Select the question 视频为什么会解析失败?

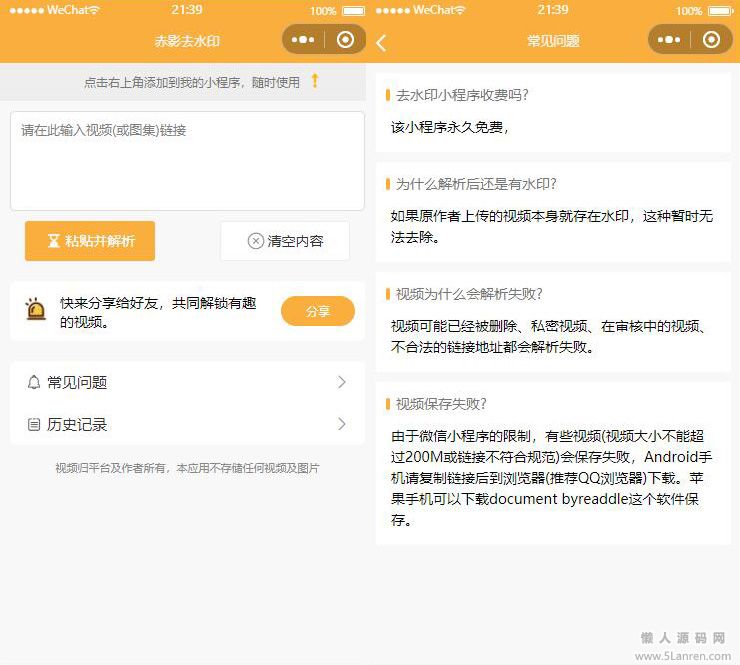pos(469,294)
